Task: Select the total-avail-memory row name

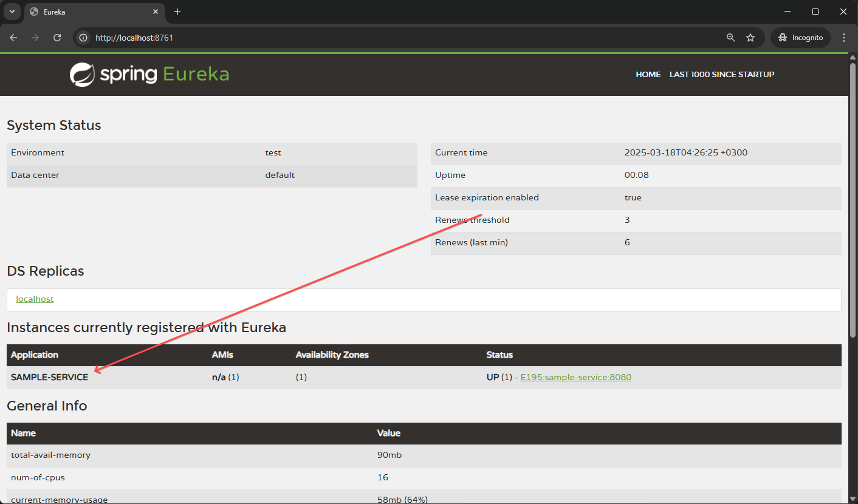Action: [51, 455]
